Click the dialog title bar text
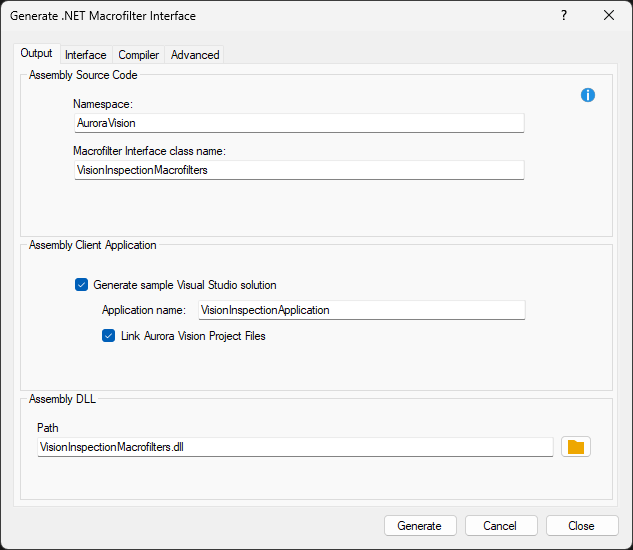Image resolution: width=633 pixels, height=550 pixels. click(x=103, y=16)
